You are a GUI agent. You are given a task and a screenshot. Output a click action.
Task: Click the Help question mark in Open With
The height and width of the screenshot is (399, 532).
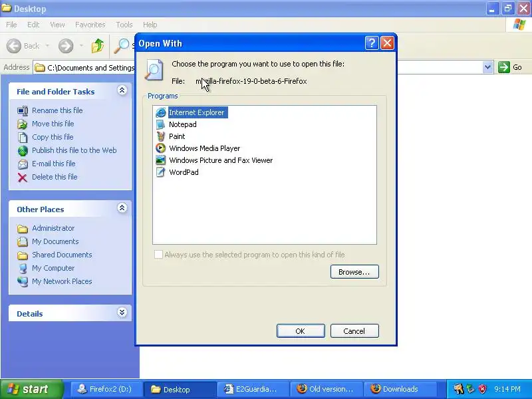(372, 43)
